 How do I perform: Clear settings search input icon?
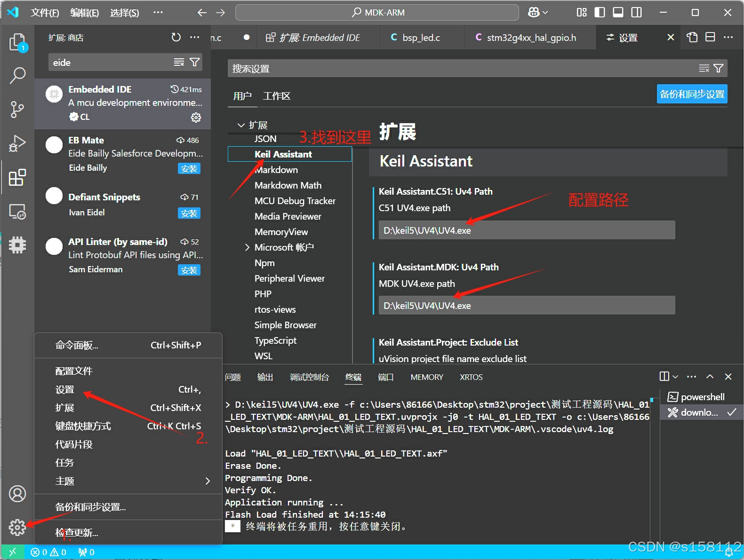click(x=704, y=69)
